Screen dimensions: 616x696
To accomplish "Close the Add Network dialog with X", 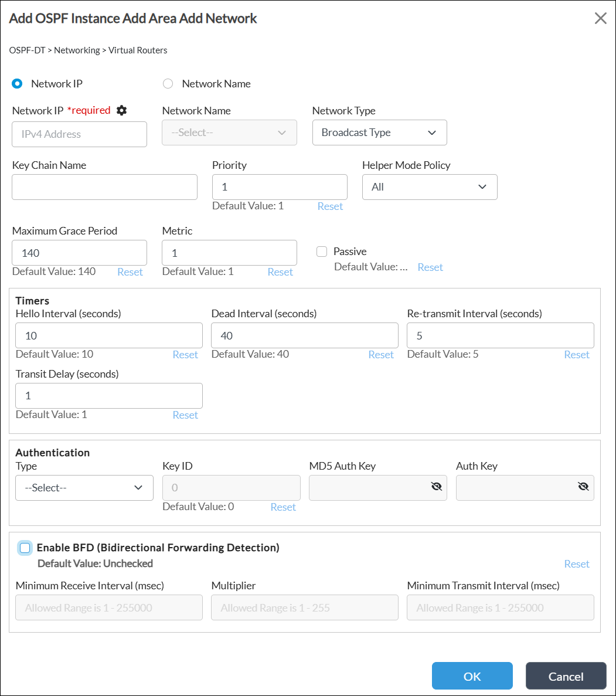I will pyautogui.click(x=600, y=18).
